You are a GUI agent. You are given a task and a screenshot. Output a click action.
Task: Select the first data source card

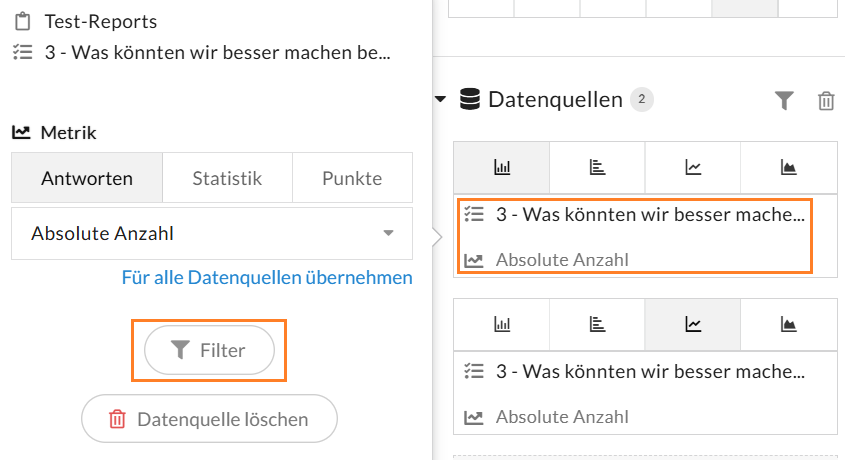click(632, 236)
